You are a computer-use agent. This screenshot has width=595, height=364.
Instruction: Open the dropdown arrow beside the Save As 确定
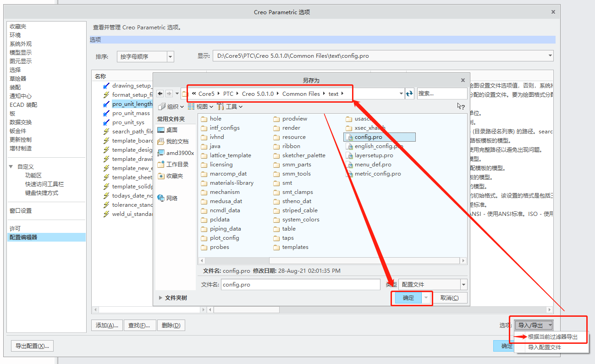(427, 298)
